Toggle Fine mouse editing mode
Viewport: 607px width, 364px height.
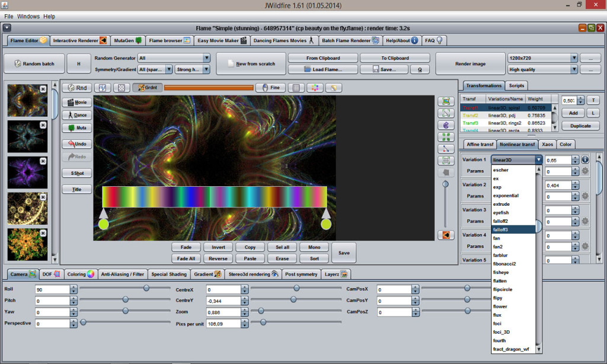270,88
